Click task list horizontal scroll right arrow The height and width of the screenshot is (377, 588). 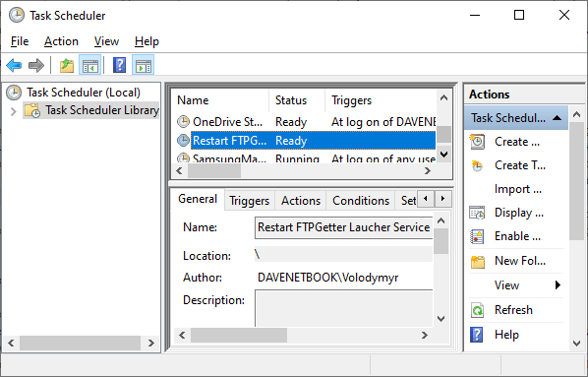[427, 171]
